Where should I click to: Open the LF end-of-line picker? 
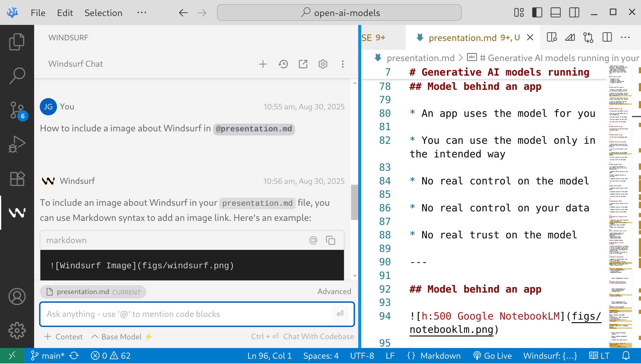coord(390,356)
